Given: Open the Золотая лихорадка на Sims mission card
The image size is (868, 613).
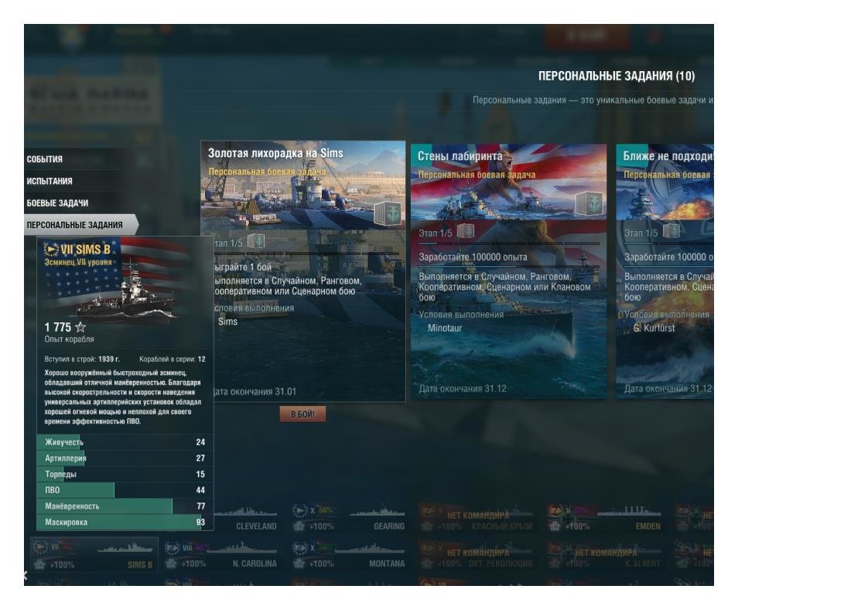Looking at the screenshot, I should (x=302, y=271).
